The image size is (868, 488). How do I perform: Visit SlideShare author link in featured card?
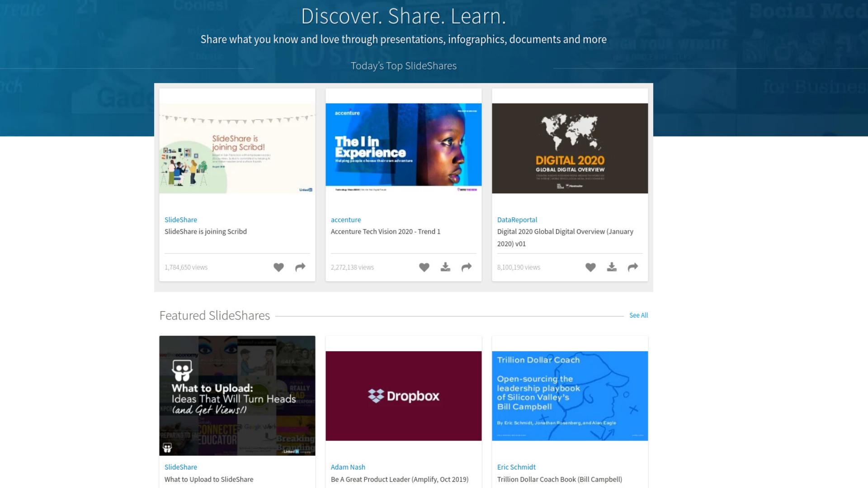(x=181, y=467)
